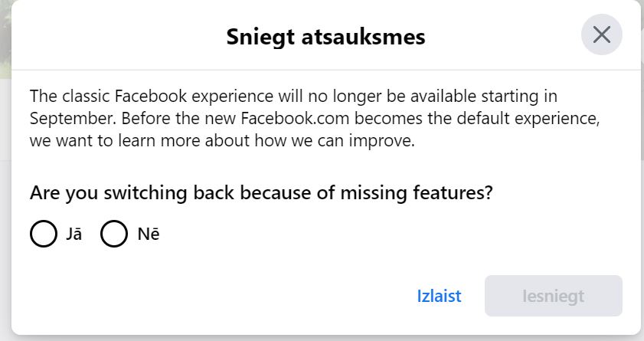Image resolution: width=644 pixels, height=341 pixels.
Task: Click the Nē answer label text
Action: (x=149, y=234)
